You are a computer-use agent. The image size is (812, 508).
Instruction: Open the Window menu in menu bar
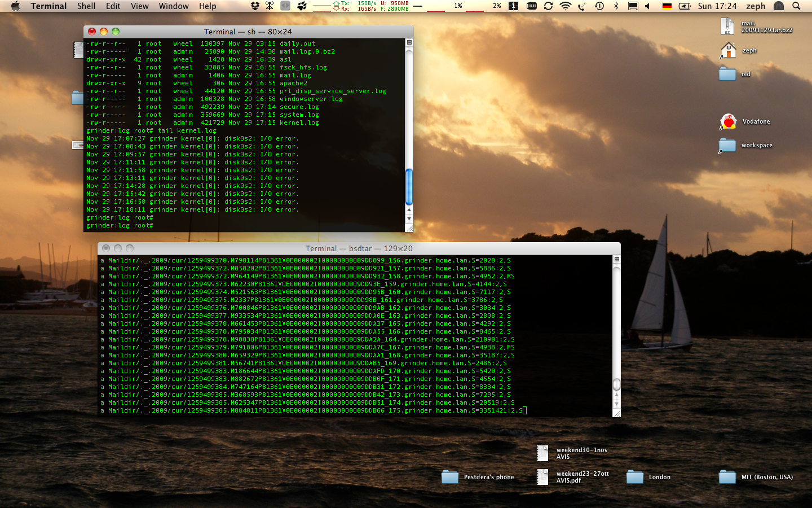173,6
